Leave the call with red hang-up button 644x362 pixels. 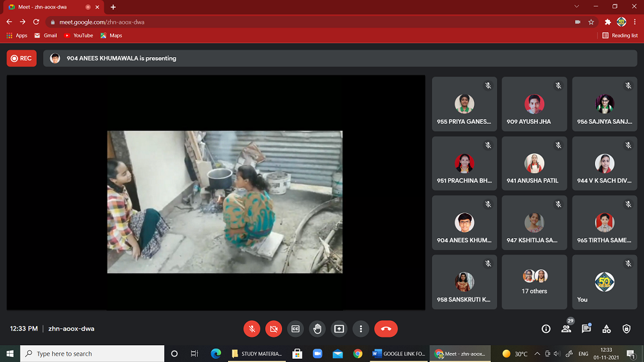(x=386, y=329)
